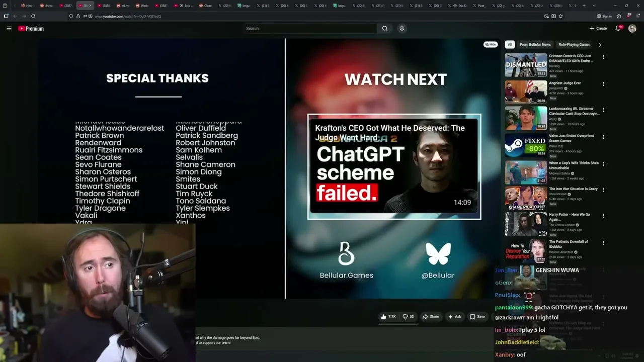Open the account avatar menu
Image resolution: width=644 pixels, height=362 pixels.
pyautogui.click(x=632, y=29)
